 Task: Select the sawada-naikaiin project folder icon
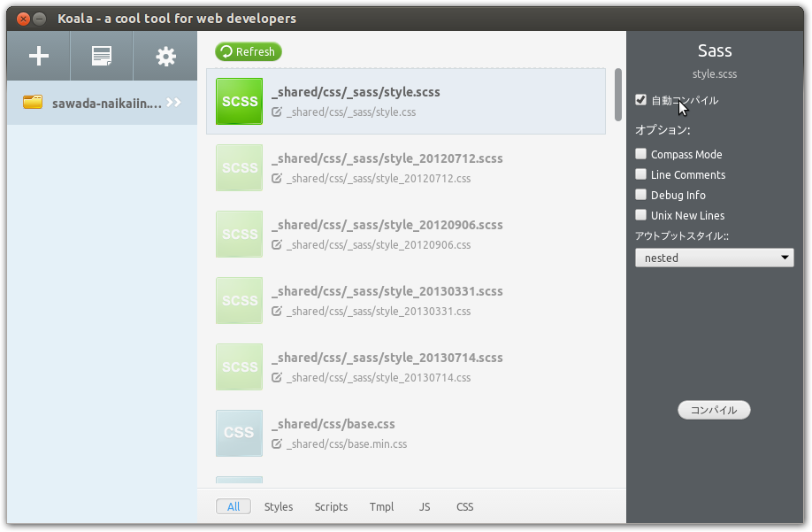point(33,102)
